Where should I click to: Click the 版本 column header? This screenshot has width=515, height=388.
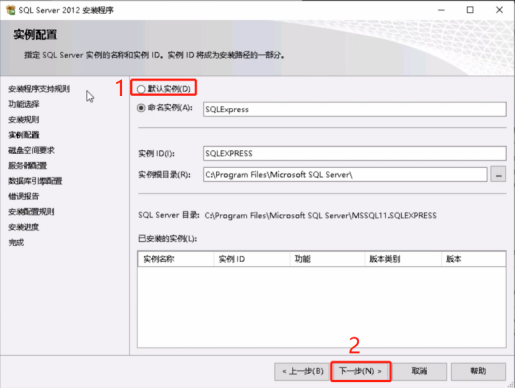[x=474, y=259]
